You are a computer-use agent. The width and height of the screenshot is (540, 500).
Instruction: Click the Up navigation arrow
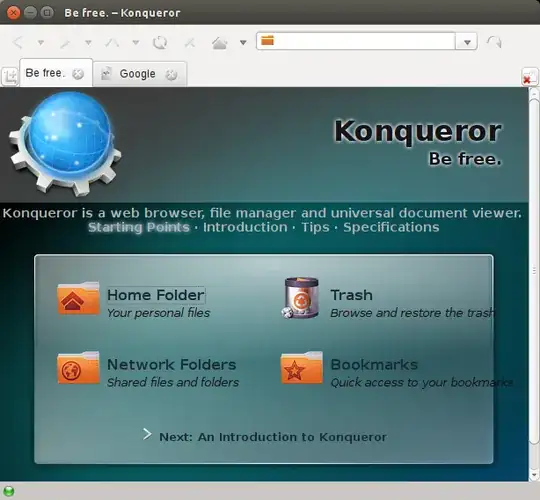coord(112,43)
